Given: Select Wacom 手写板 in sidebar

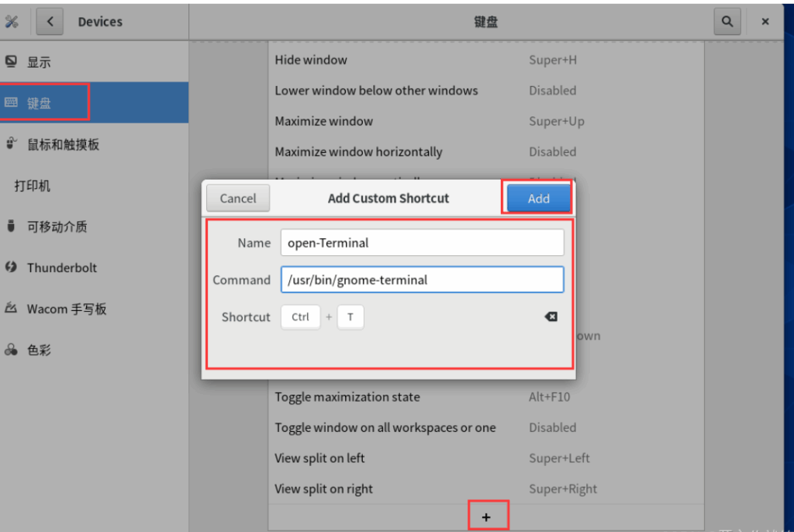Looking at the screenshot, I should (x=66, y=309).
